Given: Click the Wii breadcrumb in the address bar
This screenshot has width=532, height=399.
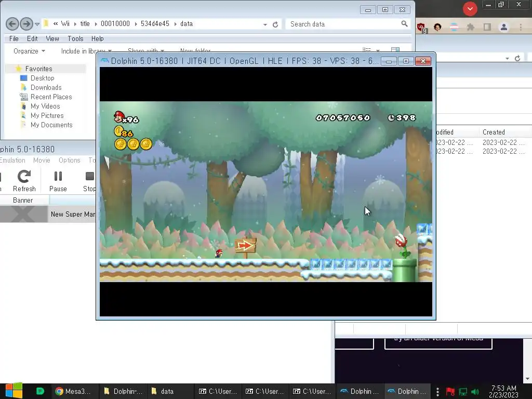Looking at the screenshot, I should point(65,24).
